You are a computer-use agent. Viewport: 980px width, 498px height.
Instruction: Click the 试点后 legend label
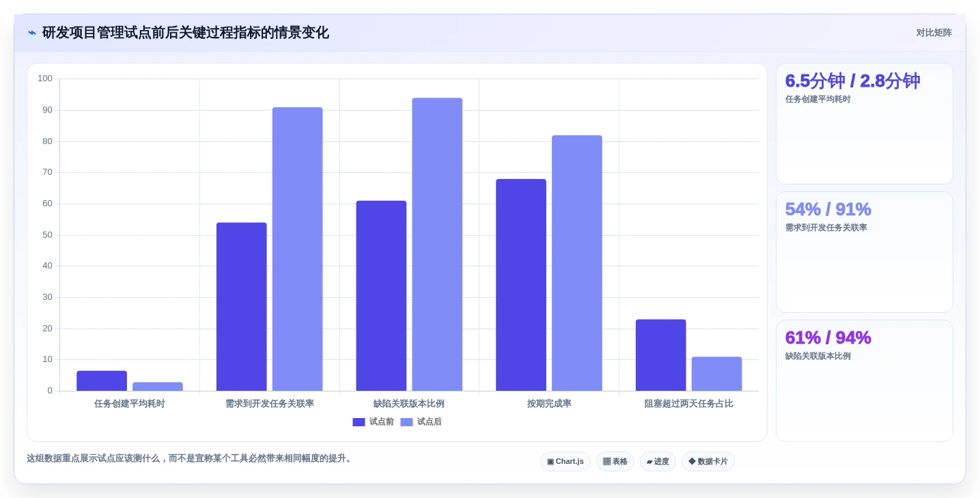click(430, 422)
